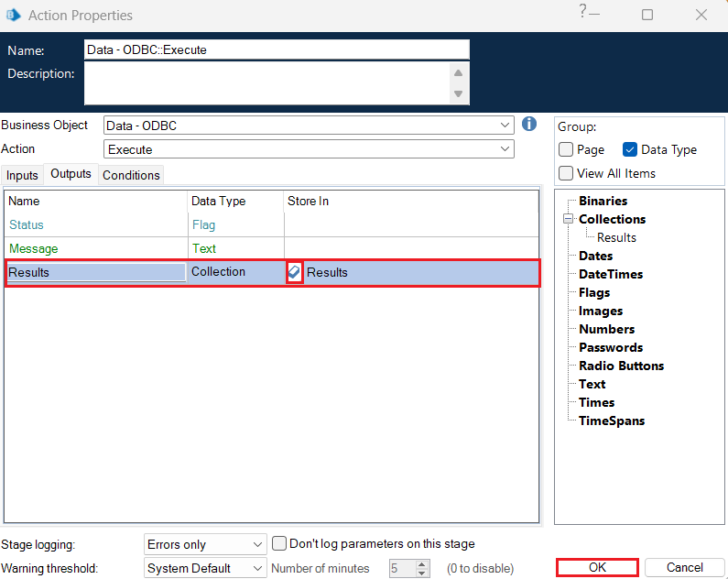Switch to the Inputs tab
The image size is (728, 579).
[x=23, y=175]
